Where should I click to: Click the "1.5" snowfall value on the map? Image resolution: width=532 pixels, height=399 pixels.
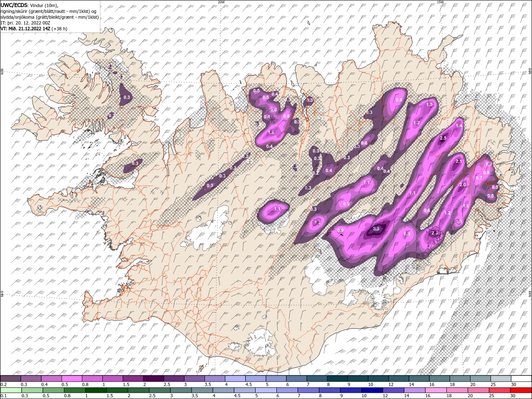(430, 104)
